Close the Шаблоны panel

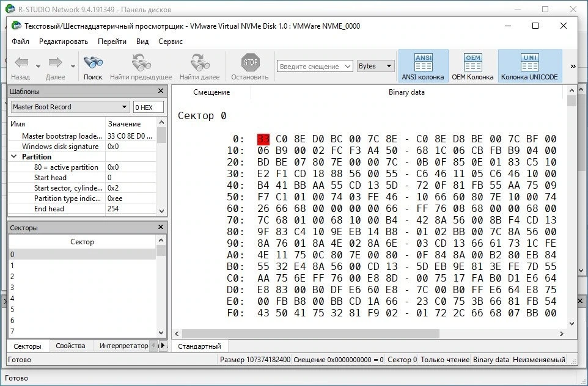161,91
